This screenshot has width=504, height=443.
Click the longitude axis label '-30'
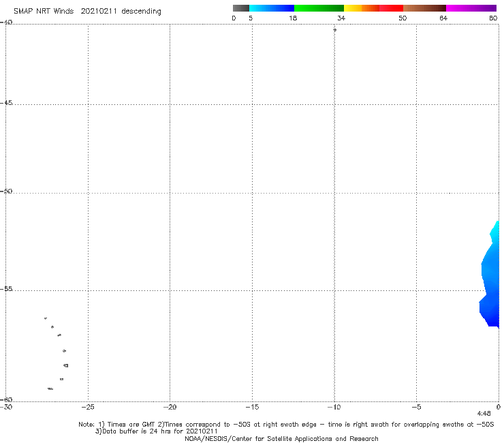click(x=6, y=407)
